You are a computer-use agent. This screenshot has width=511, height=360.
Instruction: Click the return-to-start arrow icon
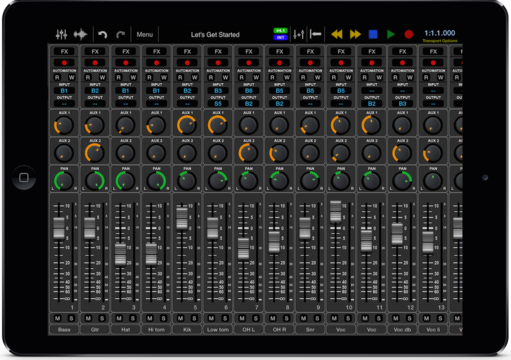point(315,34)
